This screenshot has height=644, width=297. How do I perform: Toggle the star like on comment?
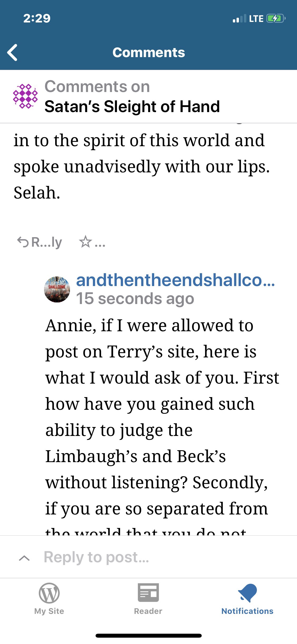86,242
